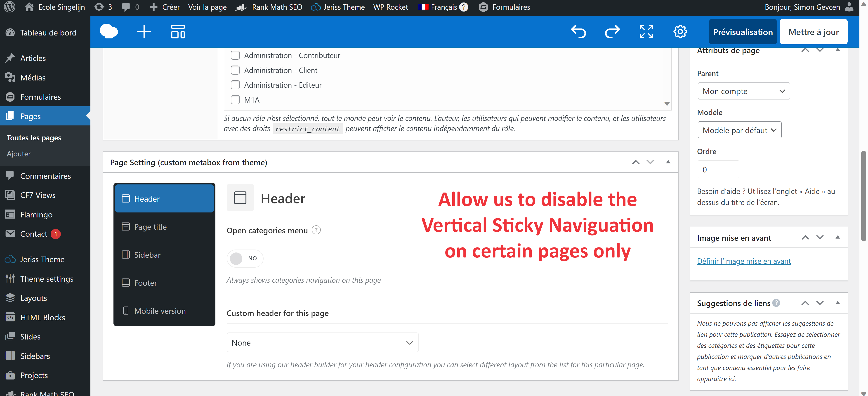Open the Modèle par défaut dropdown
868x396 pixels.
[739, 130]
